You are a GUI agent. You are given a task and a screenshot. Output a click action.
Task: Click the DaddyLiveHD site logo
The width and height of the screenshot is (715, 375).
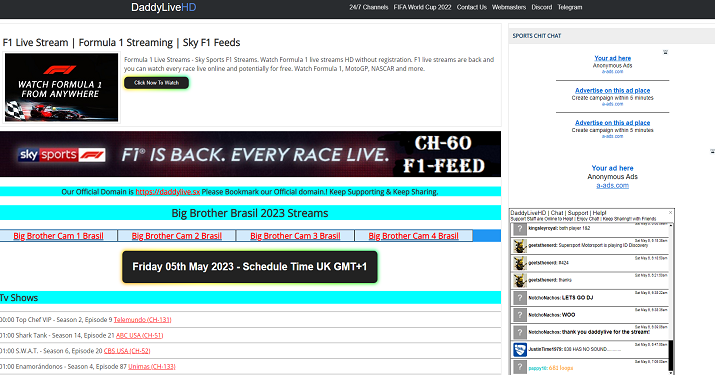[163, 7]
